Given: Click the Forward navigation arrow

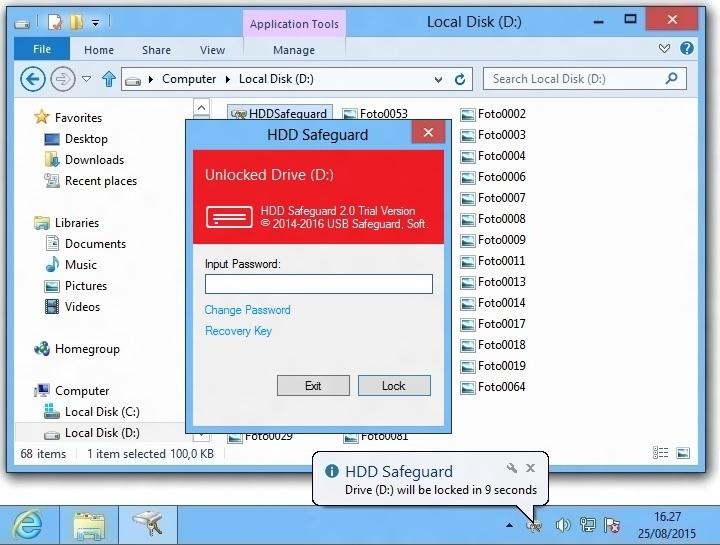Looking at the screenshot, I should 62,79.
